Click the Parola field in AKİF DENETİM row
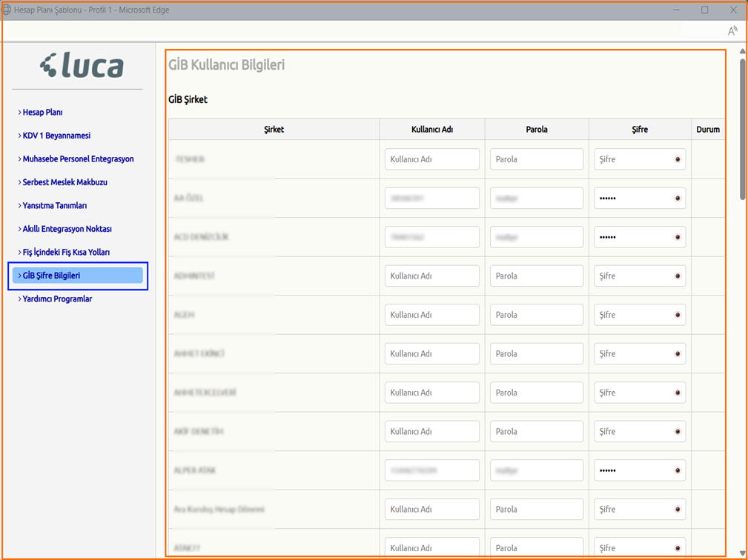Viewport: 748px width, 560px height. tap(537, 432)
